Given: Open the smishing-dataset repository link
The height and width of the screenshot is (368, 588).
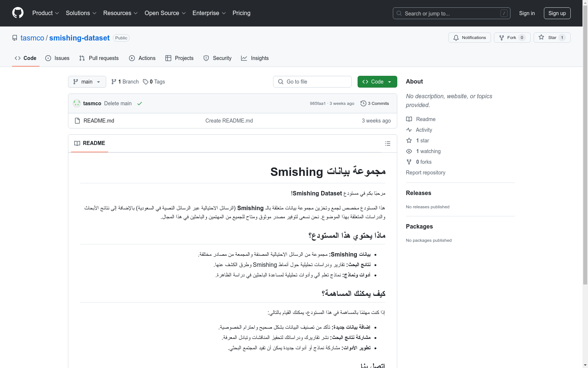Looking at the screenshot, I should tap(79, 38).
